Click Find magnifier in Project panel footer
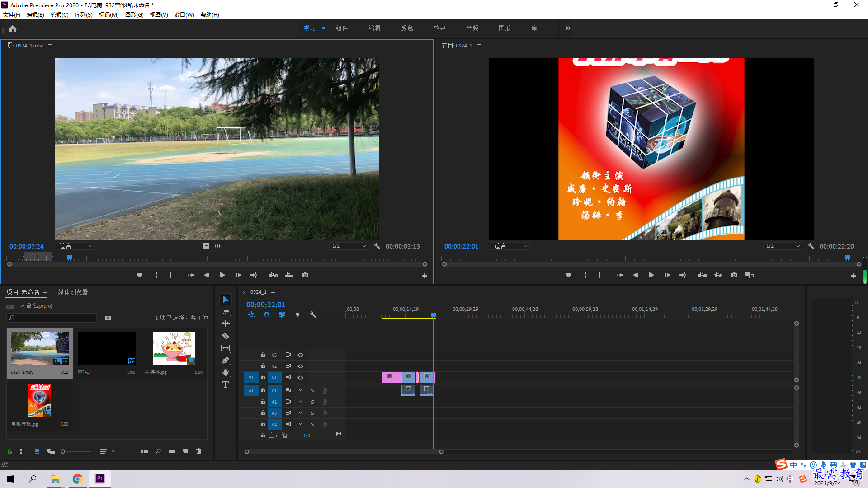 [158, 451]
